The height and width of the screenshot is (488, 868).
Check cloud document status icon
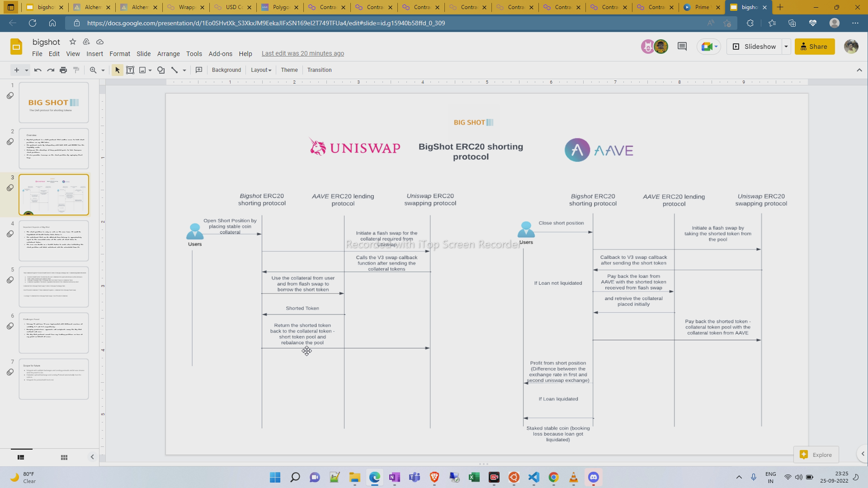[100, 42]
